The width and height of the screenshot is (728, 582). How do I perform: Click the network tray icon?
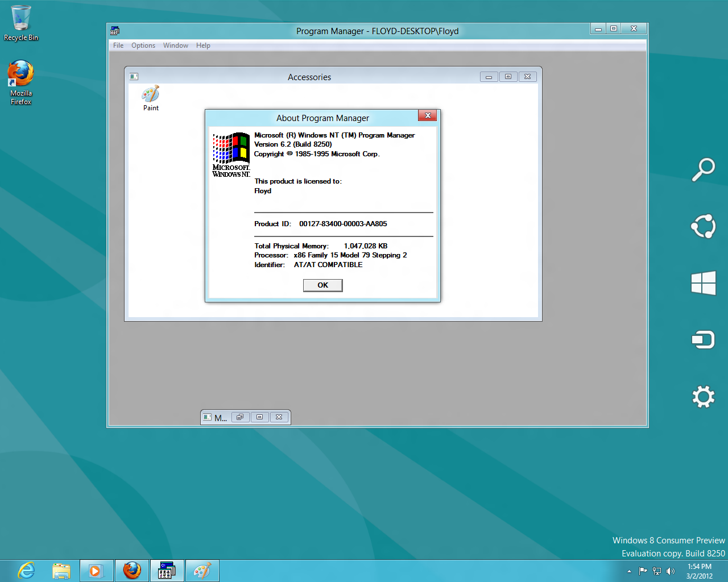pos(657,571)
